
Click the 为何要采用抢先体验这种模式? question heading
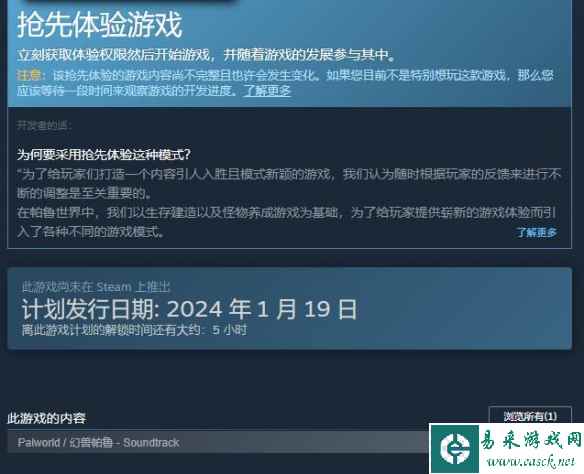point(104,154)
